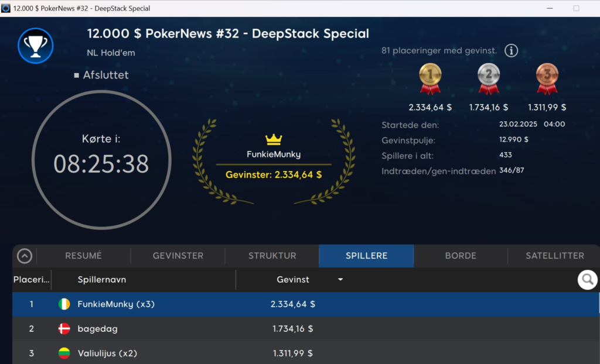Click the 2.334,64 $ winnings in FunkieMunky's row
The width and height of the screenshot is (600, 364).
293,304
